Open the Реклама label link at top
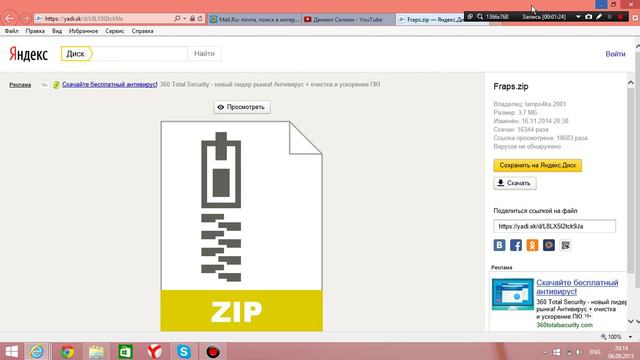Image resolution: width=640 pixels, height=360 pixels. click(x=20, y=85)
